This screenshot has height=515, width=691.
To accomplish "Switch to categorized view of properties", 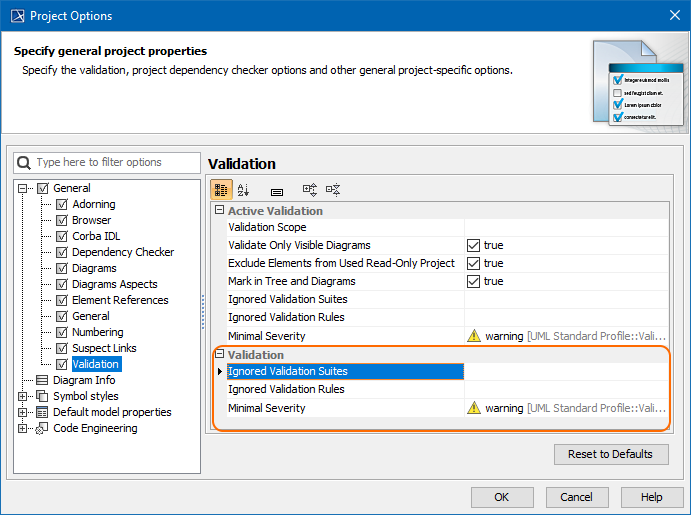I will (221, 190).
